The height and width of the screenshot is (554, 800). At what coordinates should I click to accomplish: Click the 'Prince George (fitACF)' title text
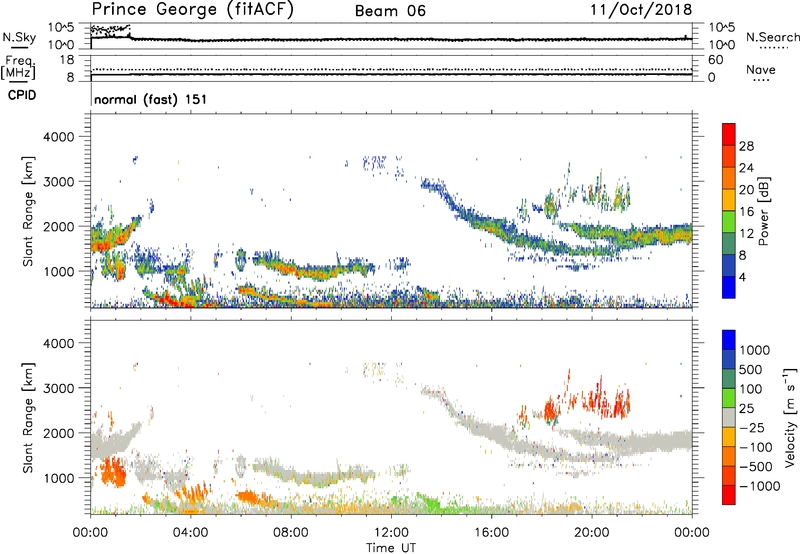tap(193, 10)
